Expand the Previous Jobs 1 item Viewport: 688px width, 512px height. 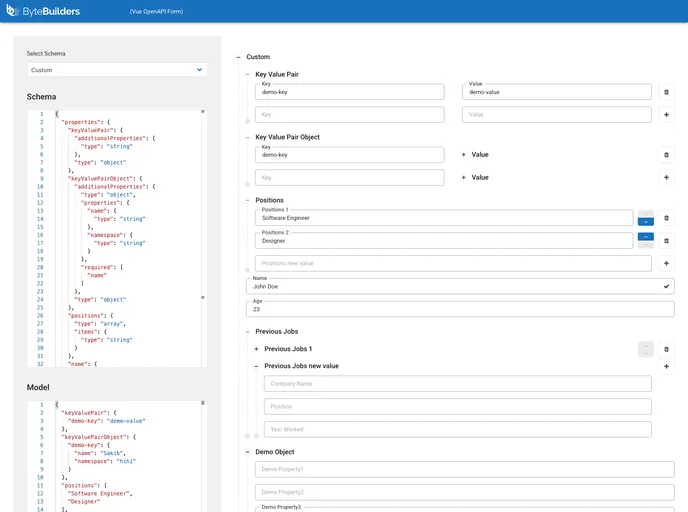[x=256, y=349]
